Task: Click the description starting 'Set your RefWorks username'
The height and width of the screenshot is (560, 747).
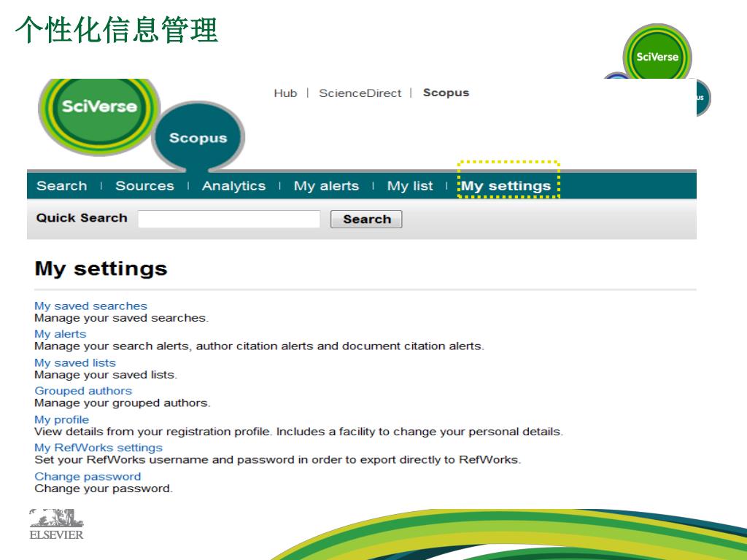Action: pyautogui.click(x=278, y=459)
